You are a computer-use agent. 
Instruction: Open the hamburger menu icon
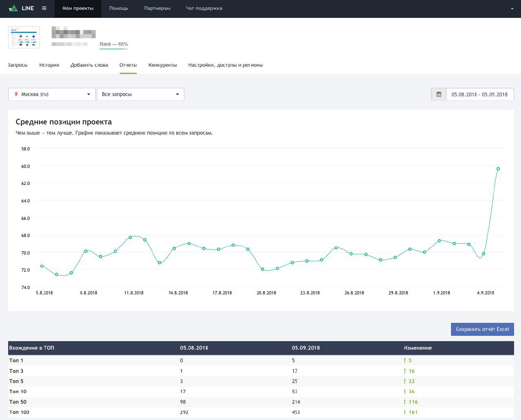[x=44, y=9]
